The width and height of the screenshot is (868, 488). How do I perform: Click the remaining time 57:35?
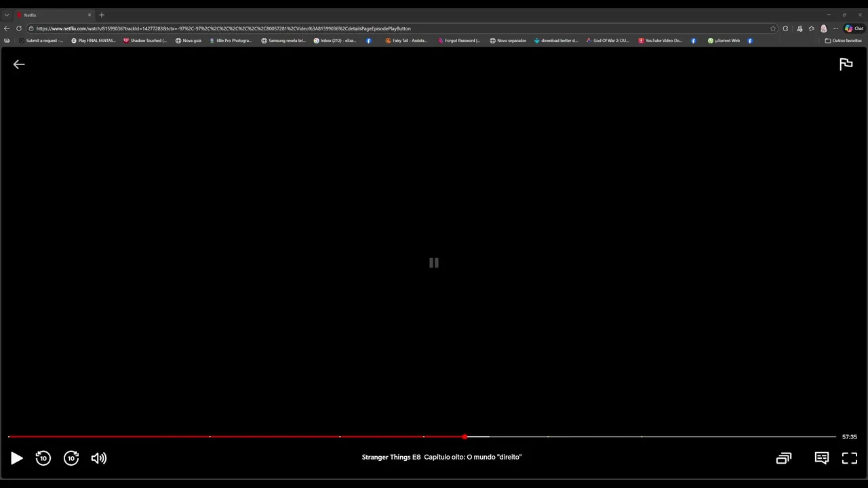850,437
